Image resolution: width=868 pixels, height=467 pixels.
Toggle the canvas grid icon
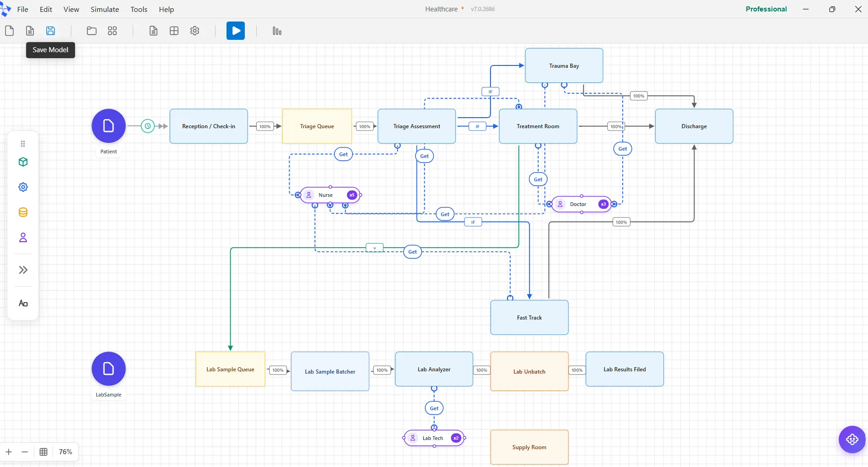(43, 452)
